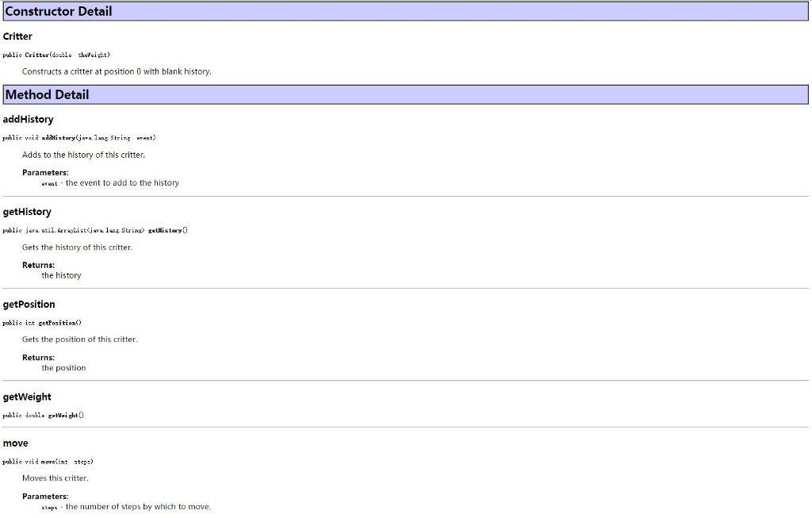Click 'Constructs a critter at position 0' description
812x518 pixels.
coord(117,71)
